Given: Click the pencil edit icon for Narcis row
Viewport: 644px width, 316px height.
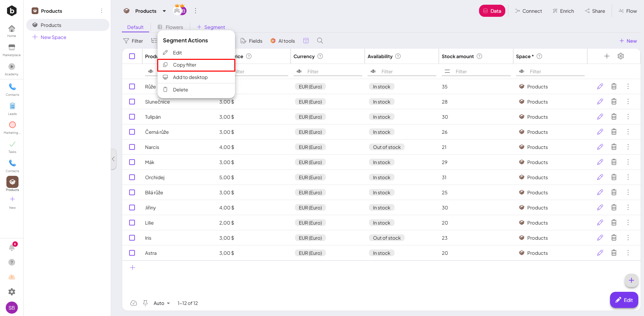Looking at the screenshot, I should [x=600, y=147].
